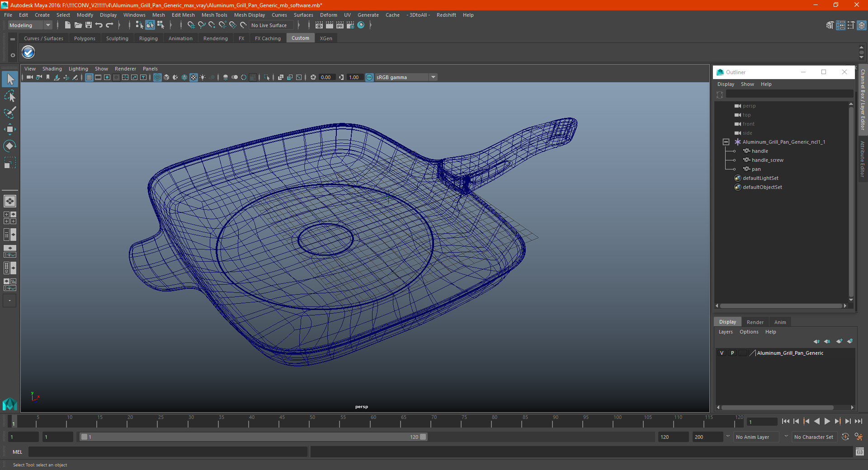Select camera icon in viewport toolbar
Viewport: 868px width, 470px height.
click(30, 77)
